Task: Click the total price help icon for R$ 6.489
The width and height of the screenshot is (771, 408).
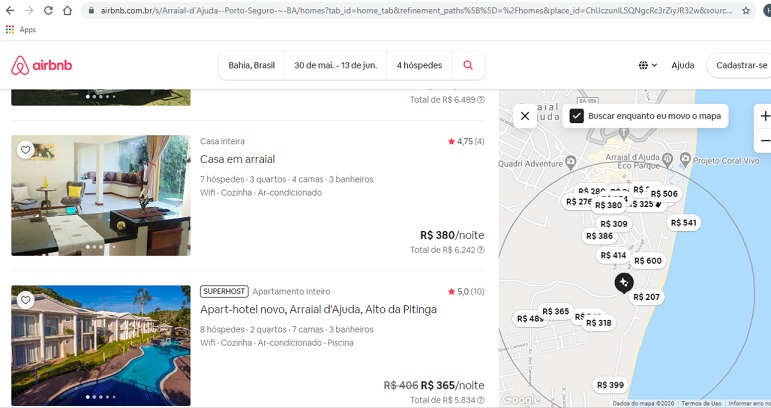Action: (481, 100)
